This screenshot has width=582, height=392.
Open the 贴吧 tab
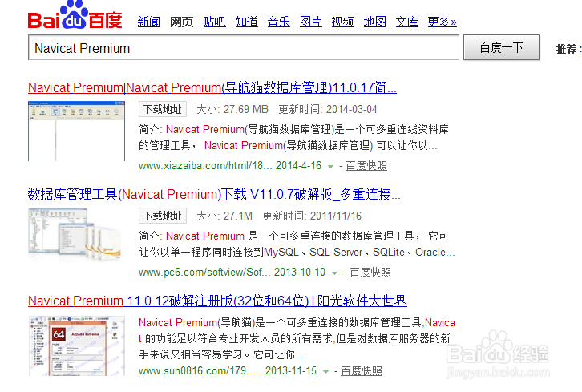(x=214, y=22)
